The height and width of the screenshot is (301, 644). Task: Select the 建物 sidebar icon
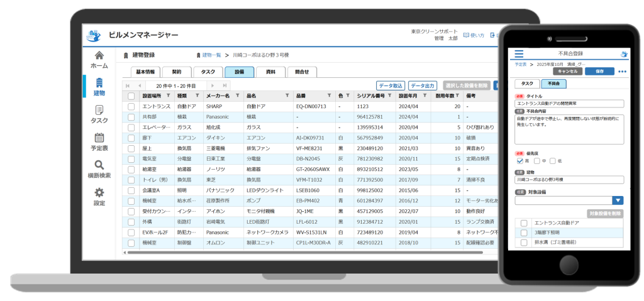coord(99,87)
